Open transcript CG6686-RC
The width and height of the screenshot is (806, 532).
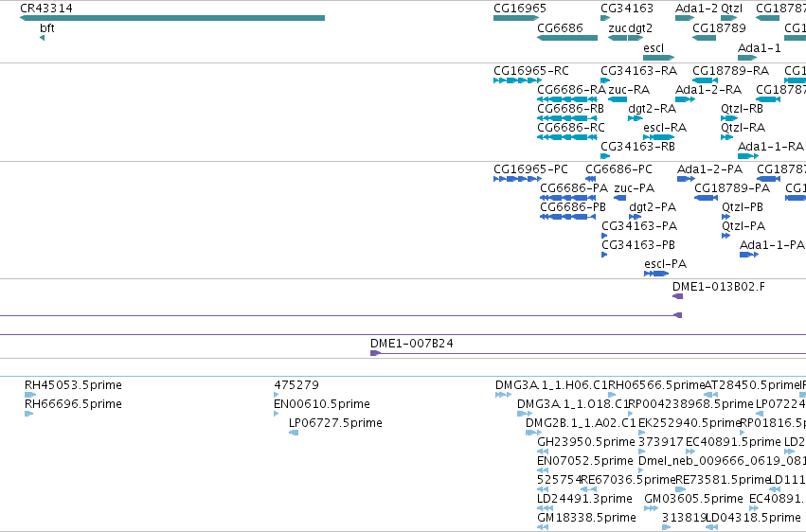(x=570, y=128)
